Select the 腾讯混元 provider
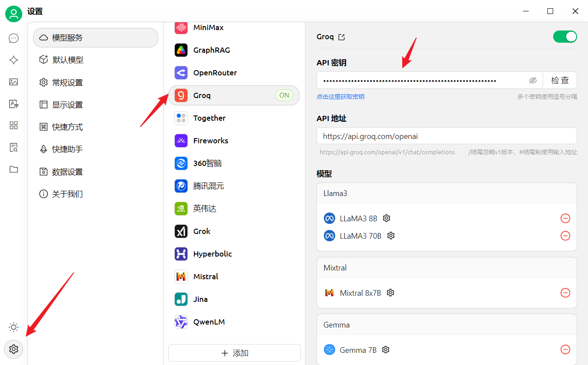This screenshot has width=588, height=365. click(x=234, y=186)
